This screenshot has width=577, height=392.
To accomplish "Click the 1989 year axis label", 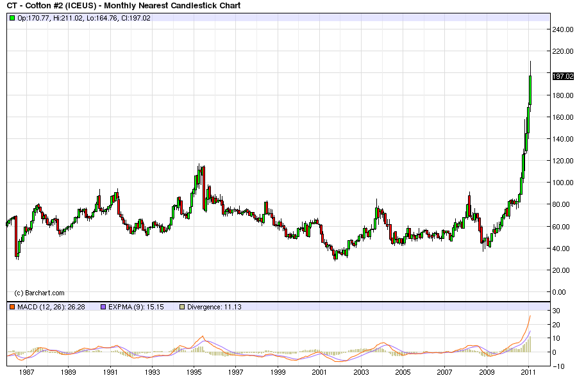I will (x=69, y=372).
